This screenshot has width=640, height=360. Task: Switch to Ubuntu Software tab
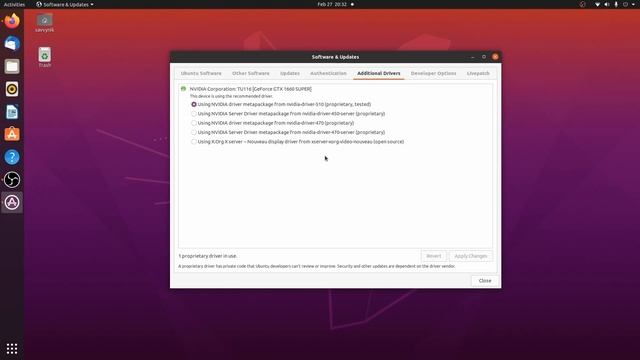[201, 73]
